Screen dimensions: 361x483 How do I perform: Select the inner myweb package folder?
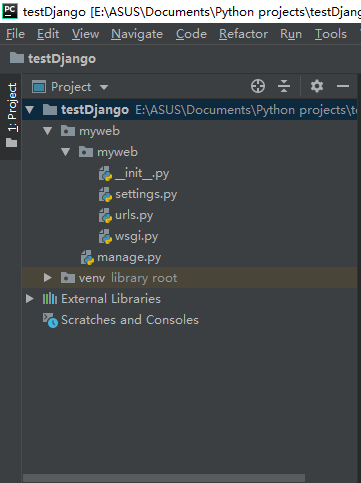click(x=117, y=152)
